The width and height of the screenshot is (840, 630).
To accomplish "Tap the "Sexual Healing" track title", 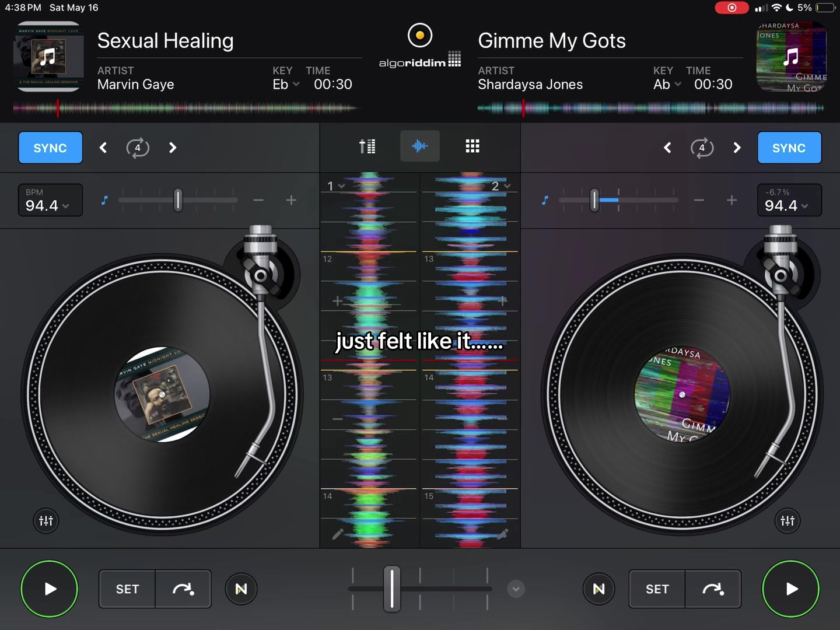I will (166, 41).
